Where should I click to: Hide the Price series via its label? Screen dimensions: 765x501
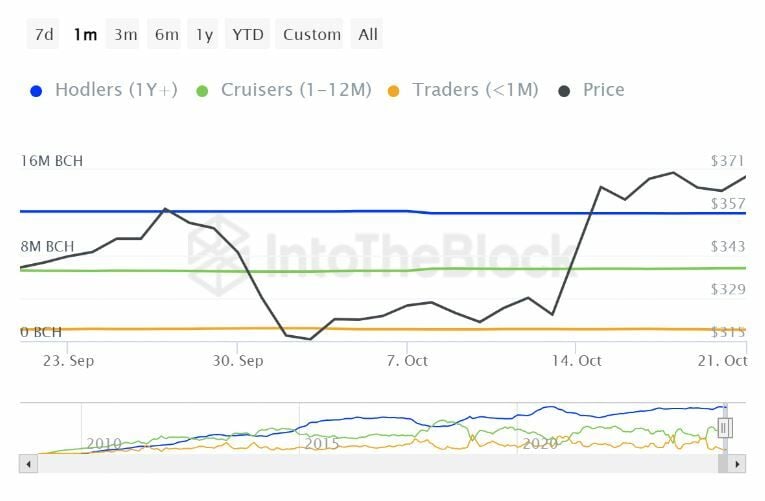click(x=604, y=90)
